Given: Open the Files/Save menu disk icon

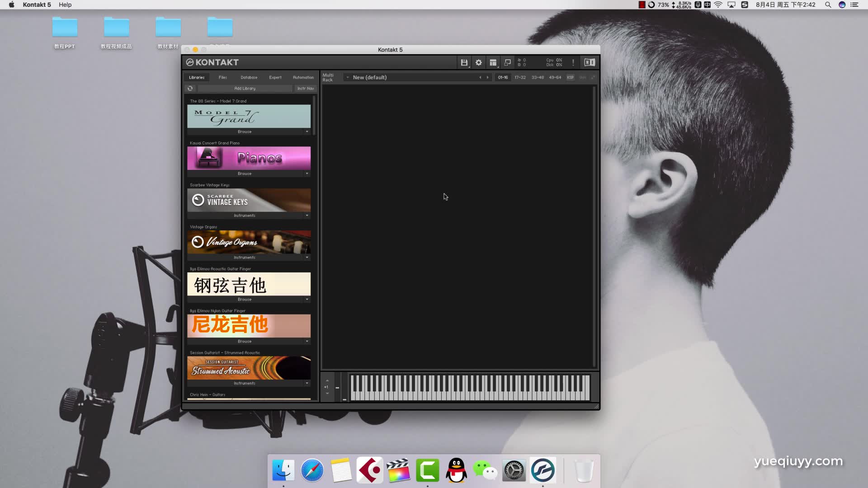Looking at the screenshot, I should click(464, 62).
